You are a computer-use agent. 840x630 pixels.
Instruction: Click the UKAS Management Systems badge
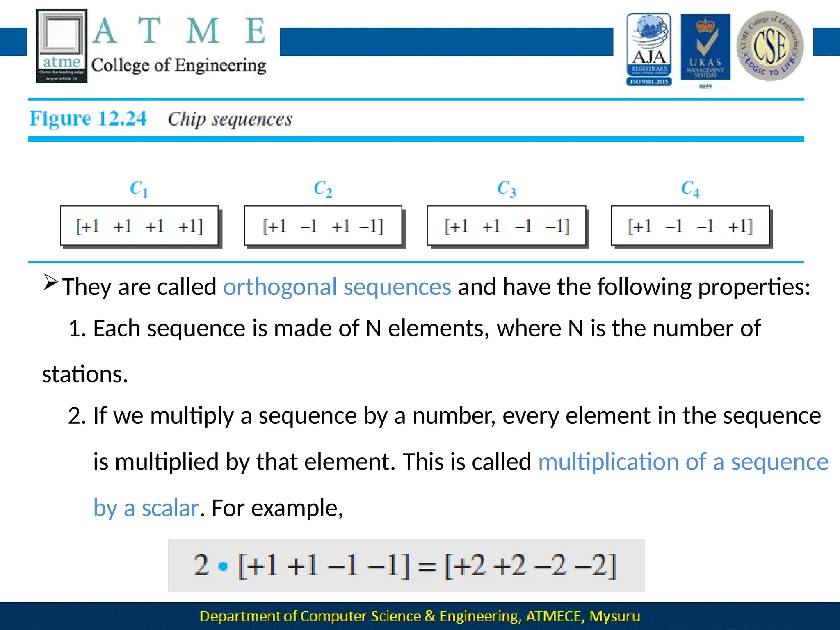(705, 51)
